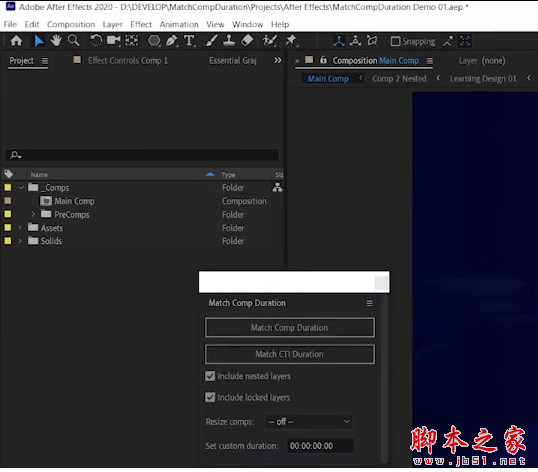This screenshot has width=538, height=472.
Task: Click the Project panel search field
Action: [142, 155]
